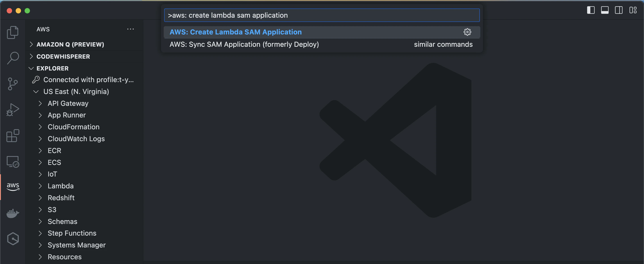Select the Systems Manager tree item

point(85,245)
